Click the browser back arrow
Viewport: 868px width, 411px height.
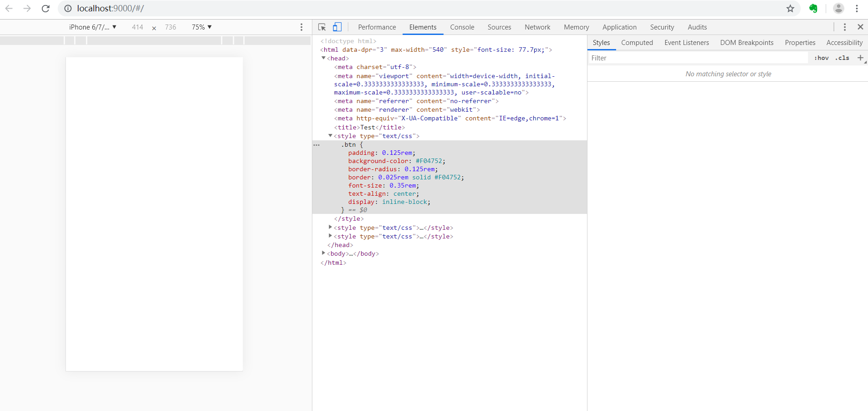[x=9, y=9]
